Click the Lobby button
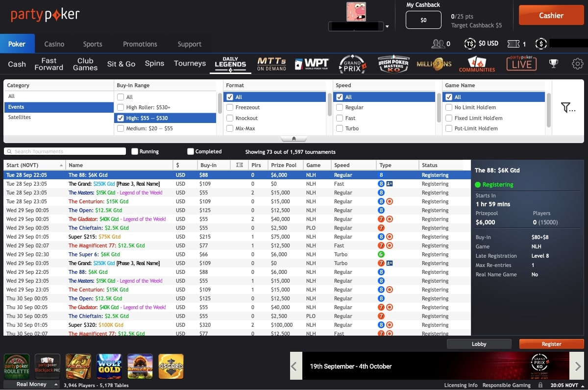Viewport: 588px width, 390px height. (479, 344)
